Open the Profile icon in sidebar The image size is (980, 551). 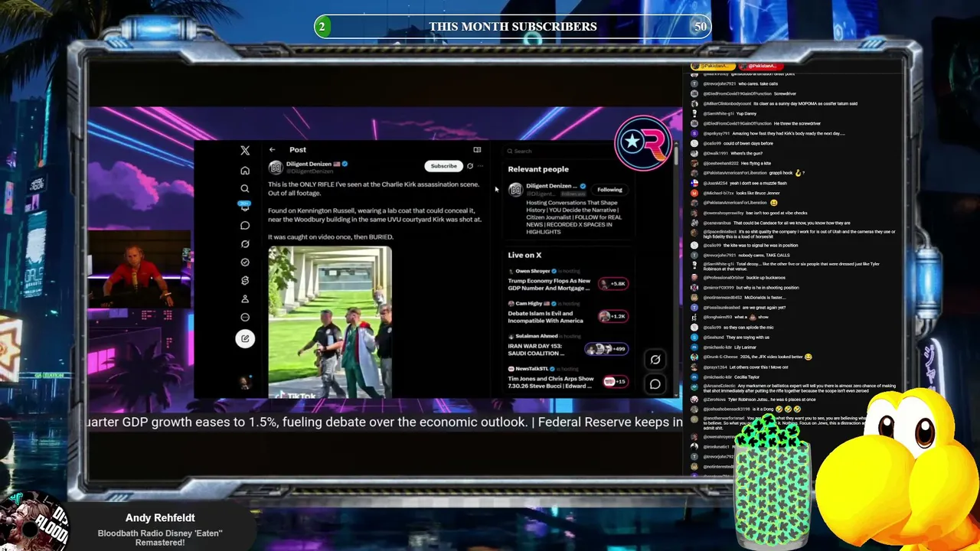[245, 298]
